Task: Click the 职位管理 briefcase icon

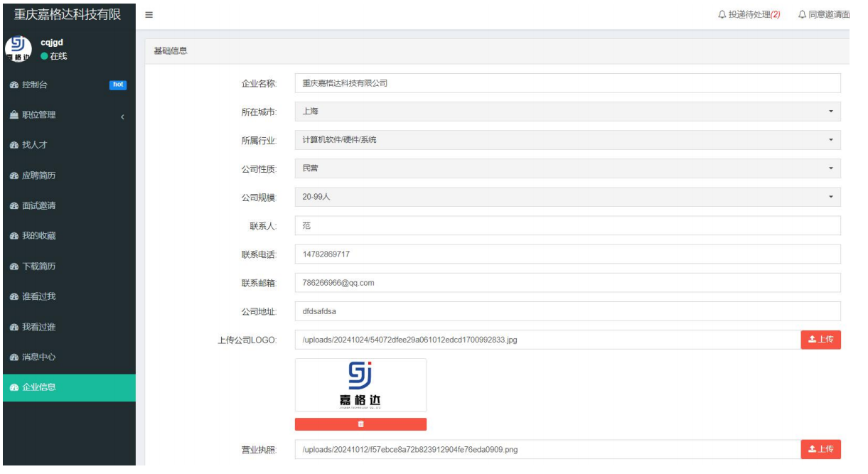Action: coord(13,115)
